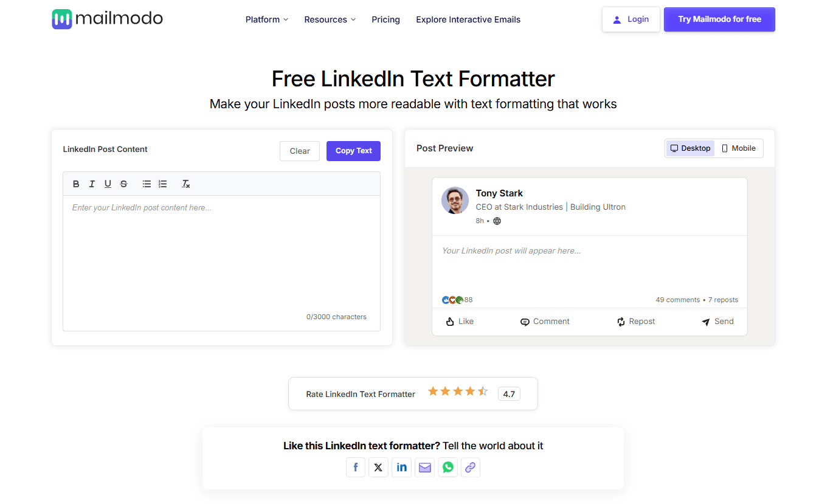This screenshot has height=504, width=819.
Task: Click the 4.7 rating badge
Action: point(509,394)
